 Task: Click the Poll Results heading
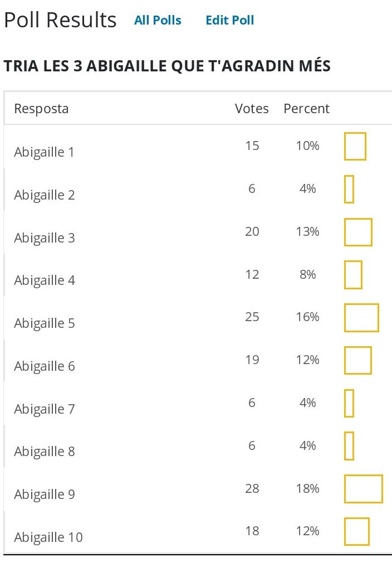tap(60, 21)
